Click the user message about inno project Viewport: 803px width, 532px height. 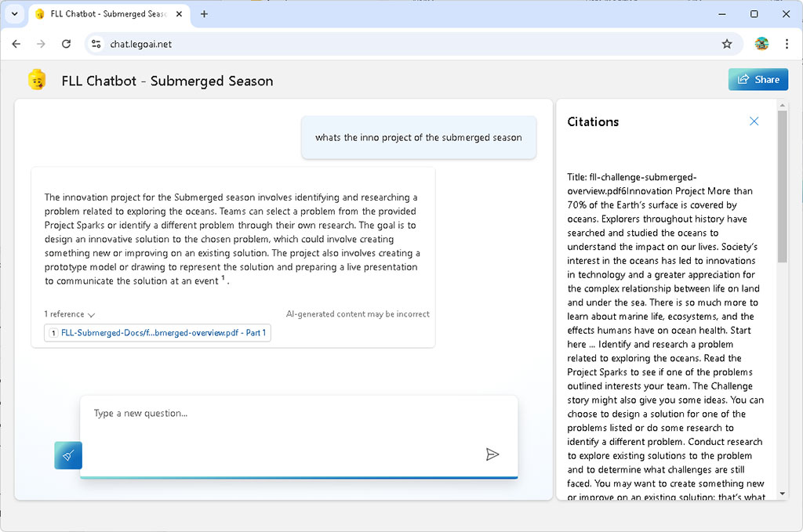(419, 138)
